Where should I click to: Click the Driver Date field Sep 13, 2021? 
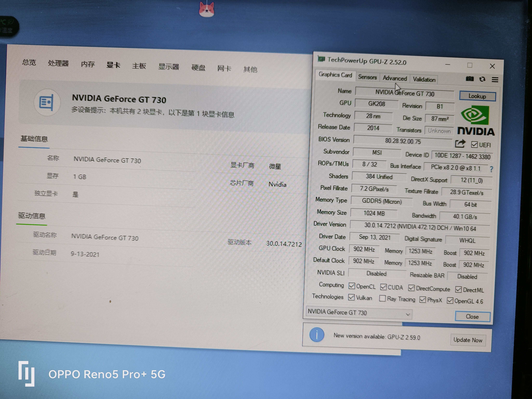pos(374,237)
